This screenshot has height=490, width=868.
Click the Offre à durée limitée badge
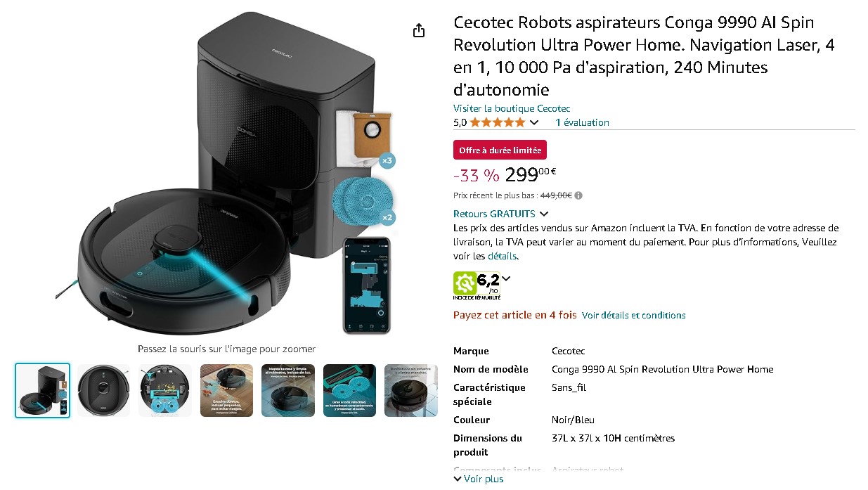click(500, 150)
